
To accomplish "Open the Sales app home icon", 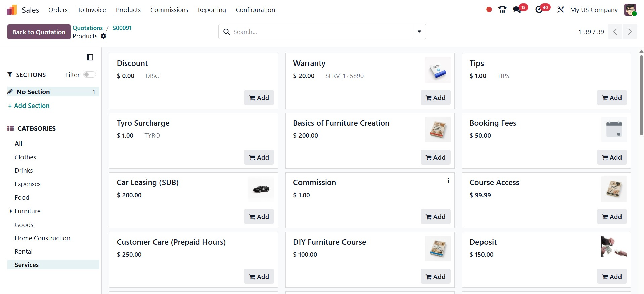I will pos(12,10).
